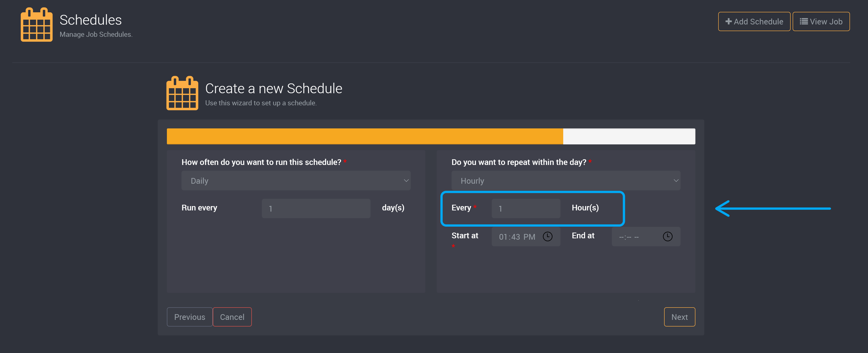Click chevron arrow of Hourly select box
868x353 pixels.
676,181
